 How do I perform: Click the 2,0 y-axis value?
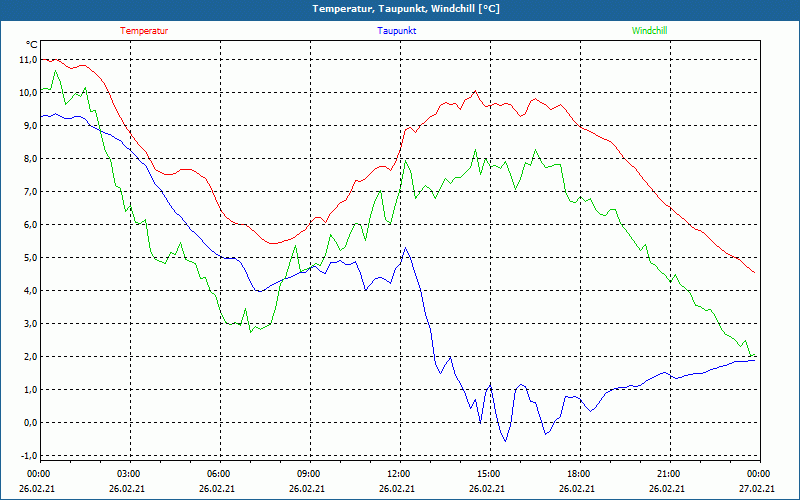click(30, 357)
